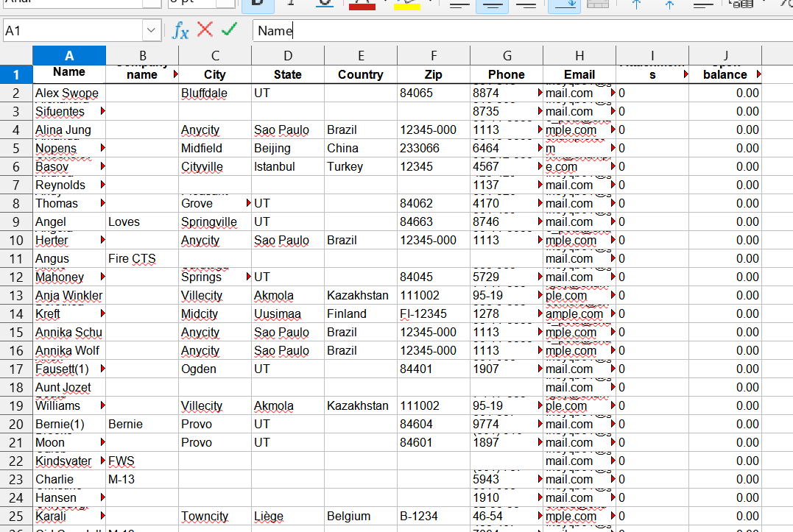This screenshot has height=532, width=793.
Task: Select the cell Cityville
Action: click(215, 167)
